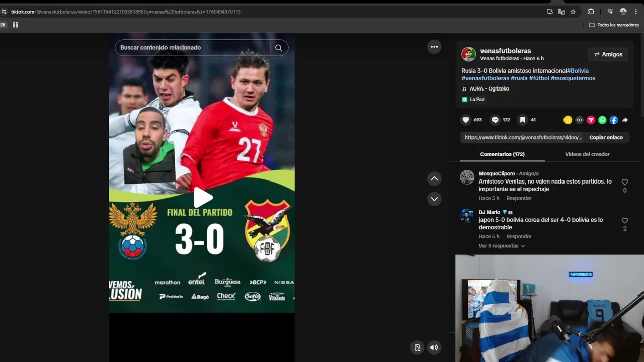Open the #rusia hashtag
This screenshot has height=362, width=644.
(x=519, y=78)
